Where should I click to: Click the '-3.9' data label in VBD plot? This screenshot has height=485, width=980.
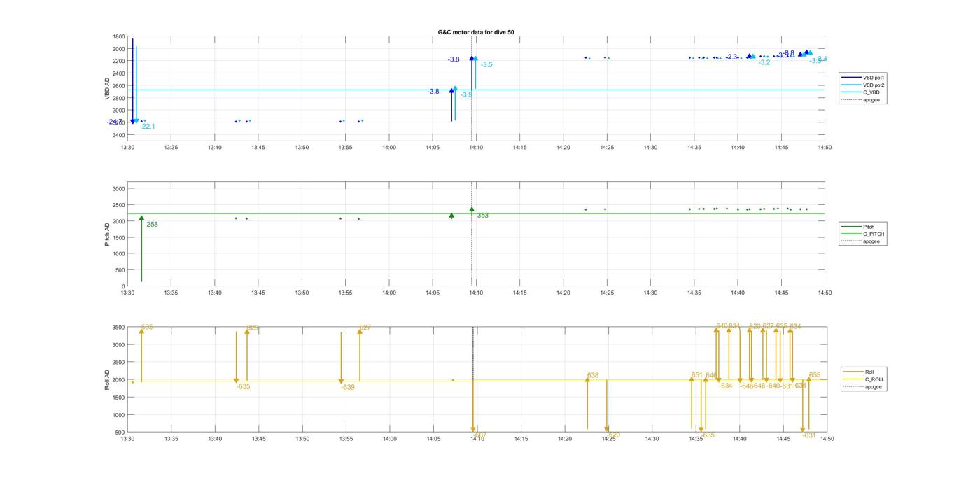point(466,94)
